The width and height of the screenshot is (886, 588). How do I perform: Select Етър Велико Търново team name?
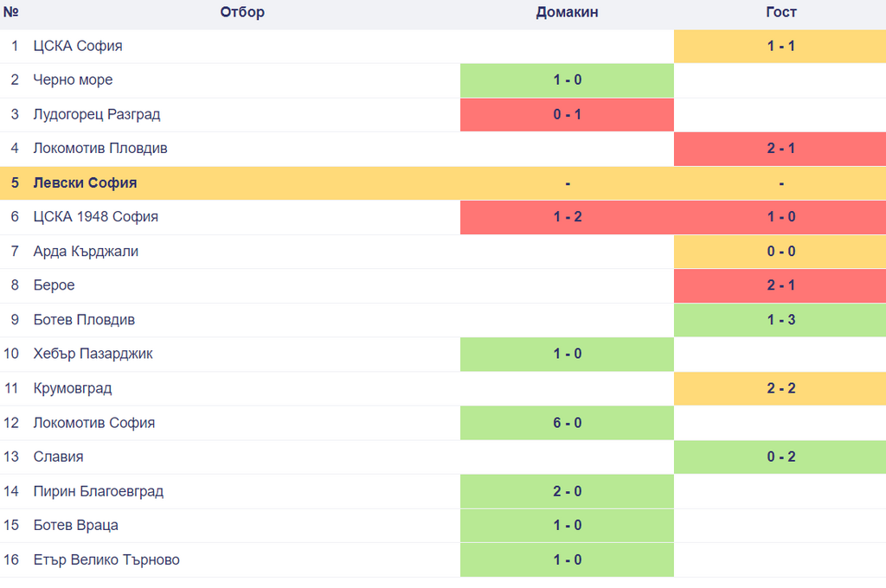coord(106,559)
